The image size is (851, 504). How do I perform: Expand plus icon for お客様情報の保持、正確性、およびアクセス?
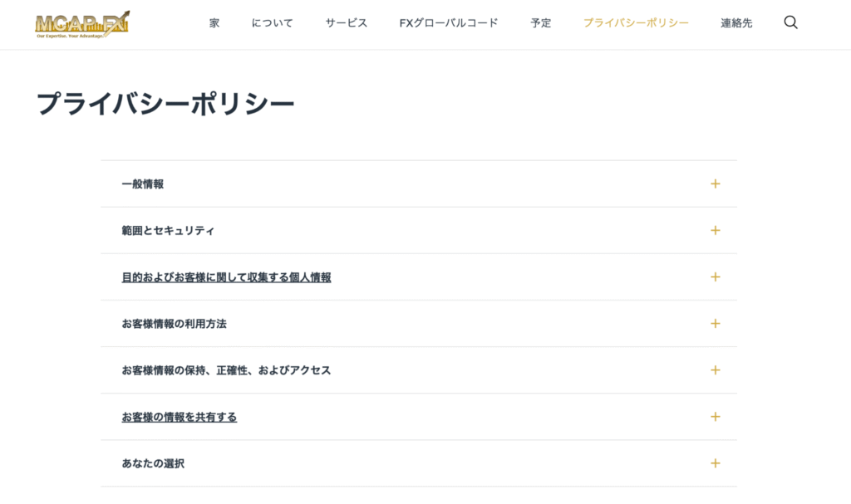(x=716, y=370)
